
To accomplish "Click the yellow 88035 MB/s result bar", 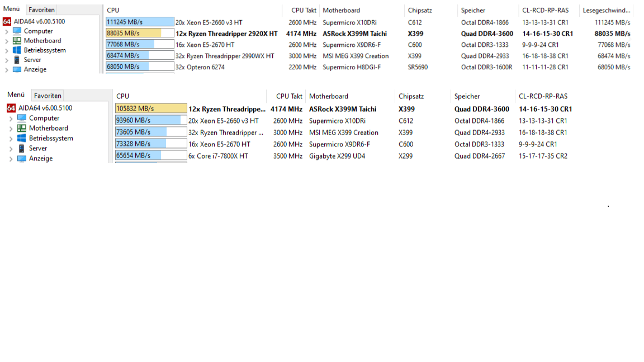I will tap(140, 33).
